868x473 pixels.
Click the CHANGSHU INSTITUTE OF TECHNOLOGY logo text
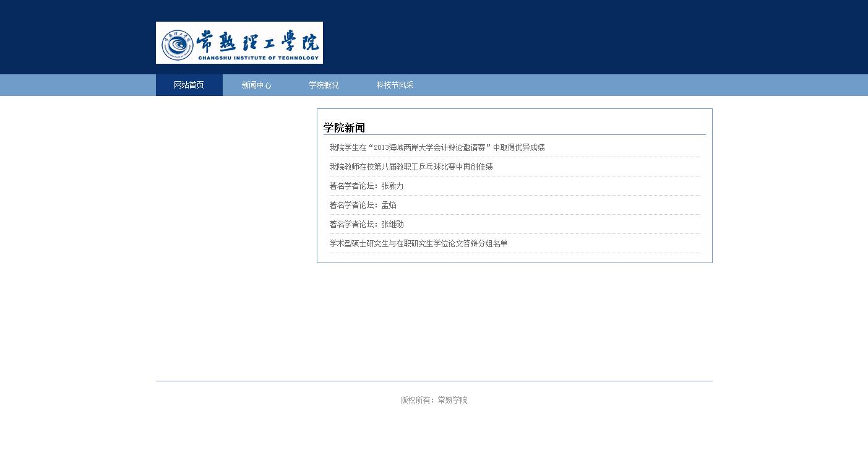(x=258, y=58)
